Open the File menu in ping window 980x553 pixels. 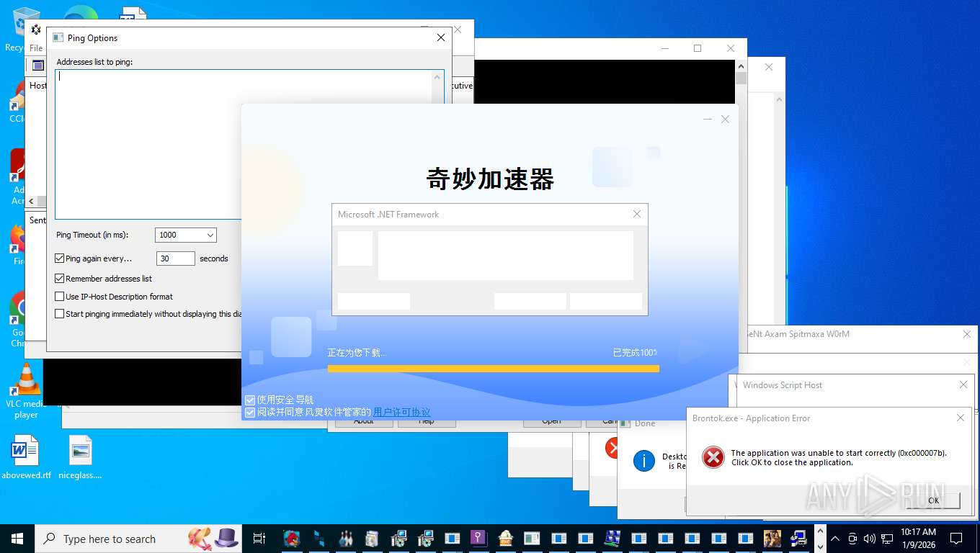[x=36, y=48]
